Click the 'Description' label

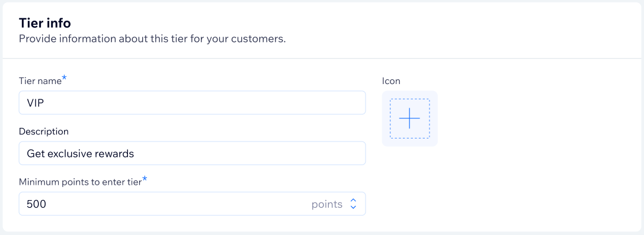43,131
